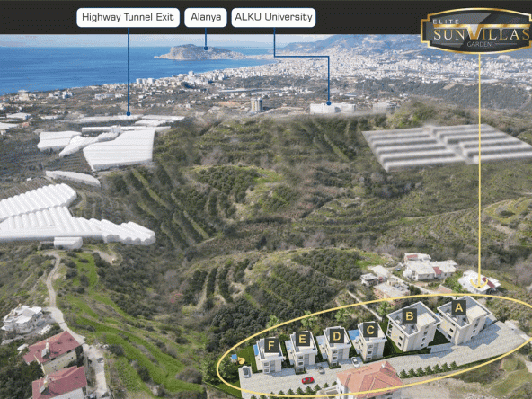Viewport: 532px width, 399px height.
Task: Select building marker B
Action: (410, 316)
